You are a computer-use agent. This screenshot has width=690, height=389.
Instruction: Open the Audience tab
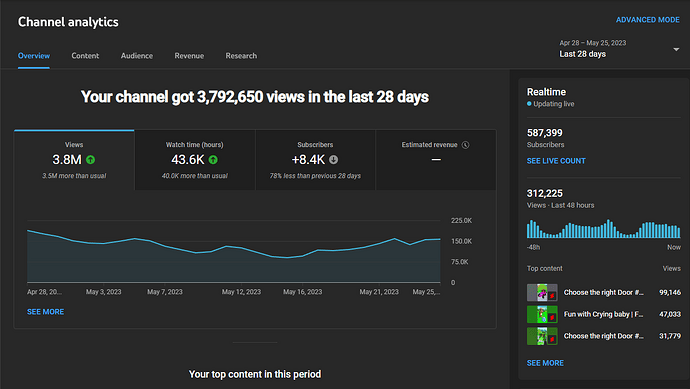click(x=137, y=56)
